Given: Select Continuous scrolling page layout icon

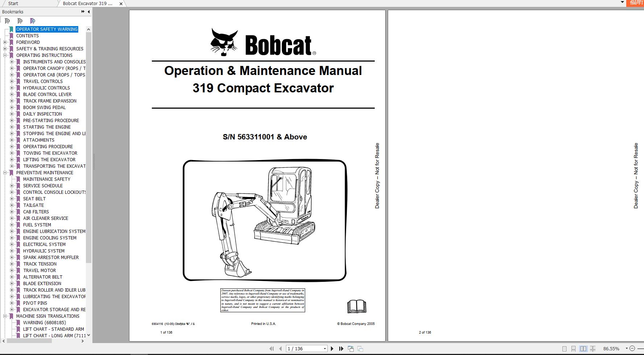Looking at the screenshot, I should click(574, 348).
